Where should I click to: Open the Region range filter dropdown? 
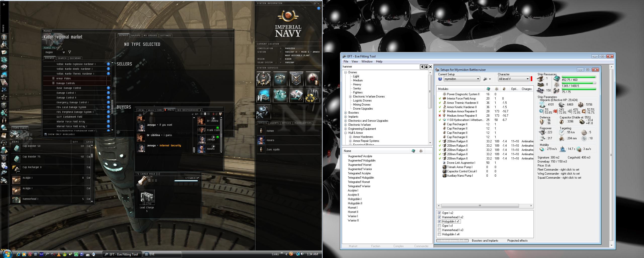tap(55, 52)
